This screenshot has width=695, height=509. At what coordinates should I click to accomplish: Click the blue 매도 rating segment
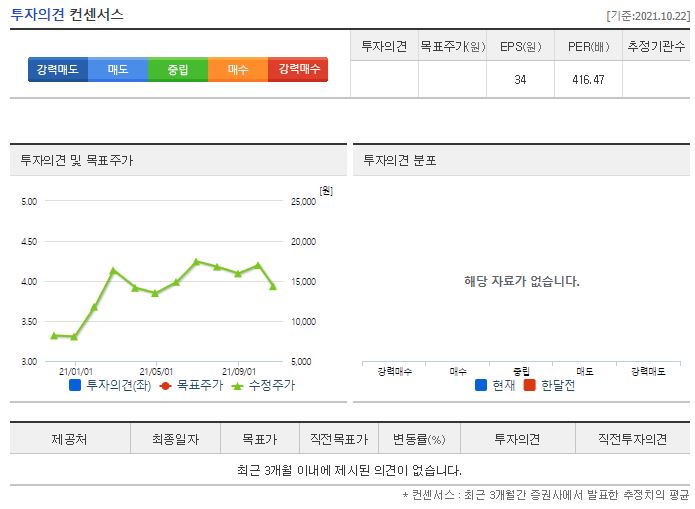[x=118, y=70]
